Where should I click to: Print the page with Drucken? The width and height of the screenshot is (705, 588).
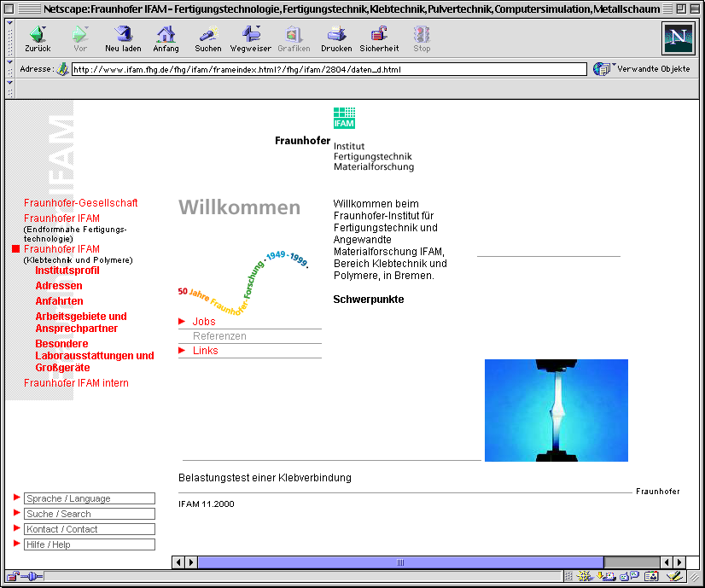(336, 38)
